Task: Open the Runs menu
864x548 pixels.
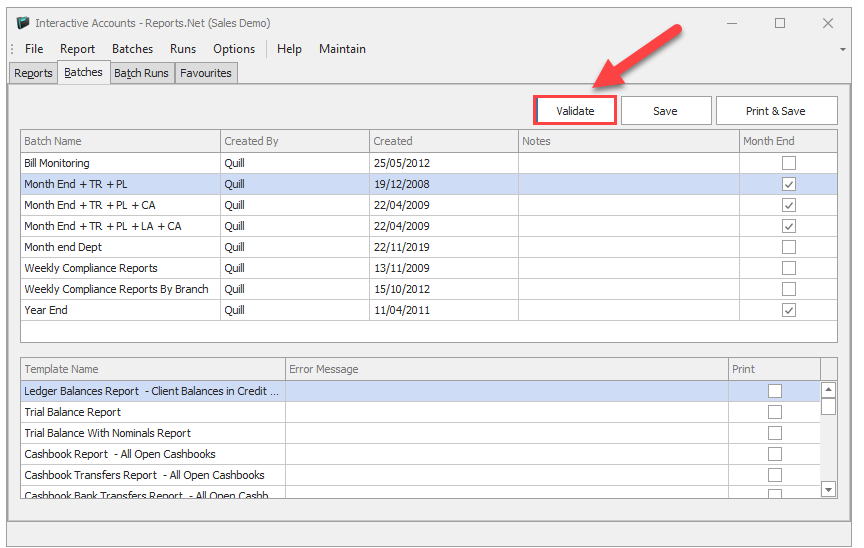Action: (183, 49)
